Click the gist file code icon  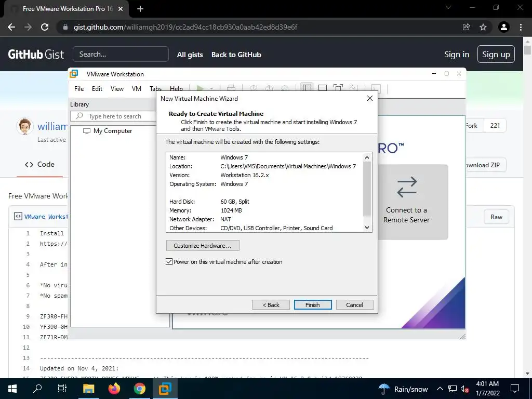pyautogui.click(x=18, y=216)
